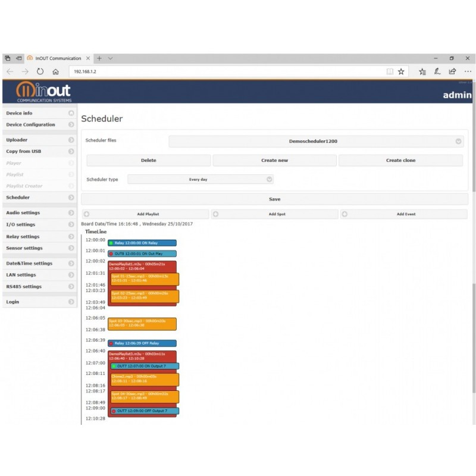Screen dimensions: 476x476
Task: Open Relay settings in the sidebar
Action: 39,236
